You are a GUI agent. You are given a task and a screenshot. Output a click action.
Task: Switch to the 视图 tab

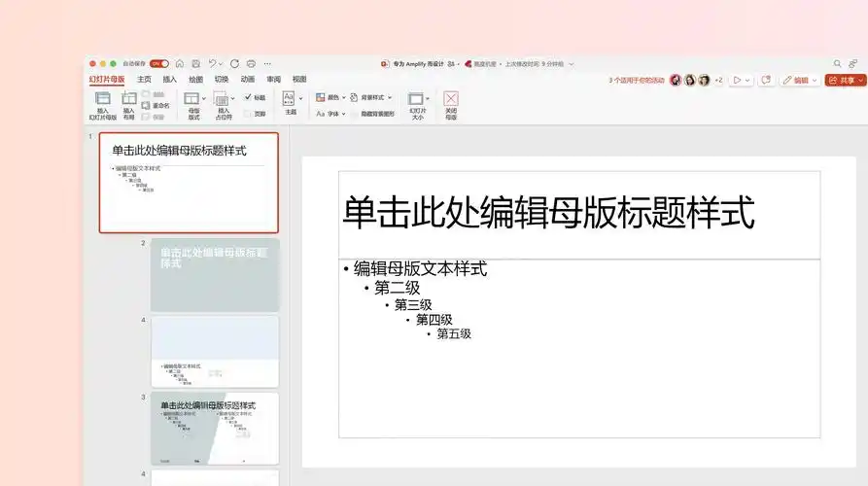[x=299, y=79]
